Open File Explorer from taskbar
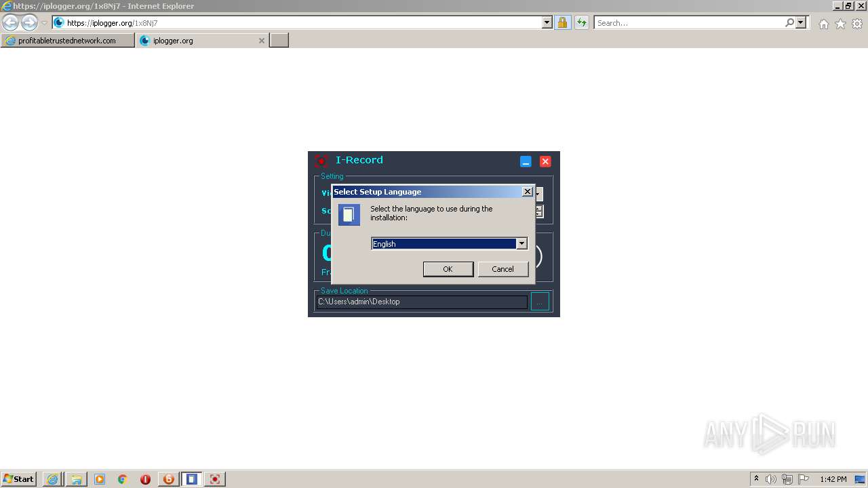The width and height of the screenshot is (868, 488). coord(77,479)
